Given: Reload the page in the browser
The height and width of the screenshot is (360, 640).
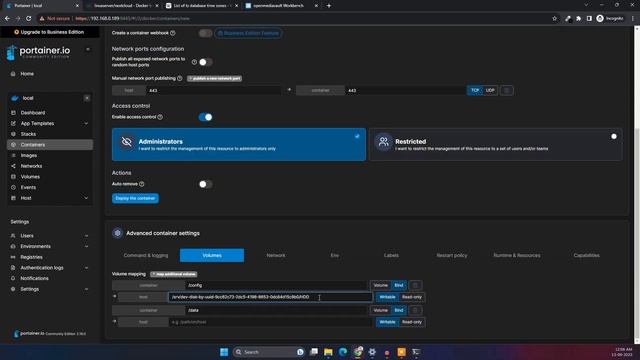Looking at the screenshot, I should 29,18.
